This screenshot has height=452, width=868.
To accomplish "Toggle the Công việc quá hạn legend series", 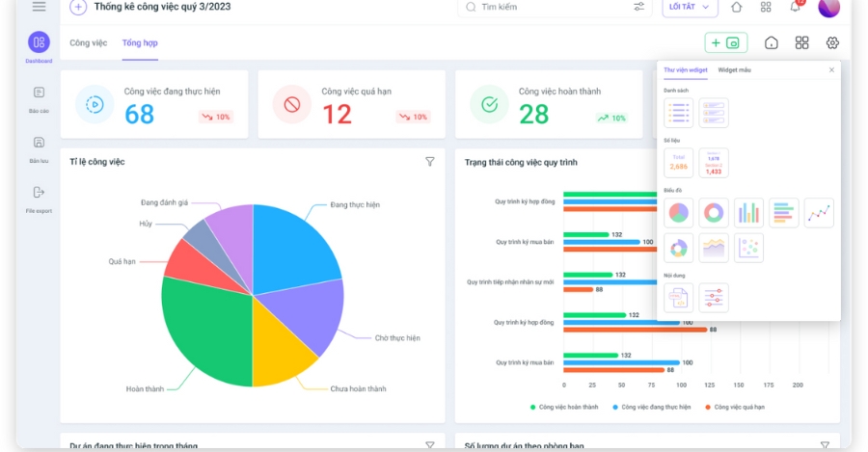I will click(x=735, y=408).
